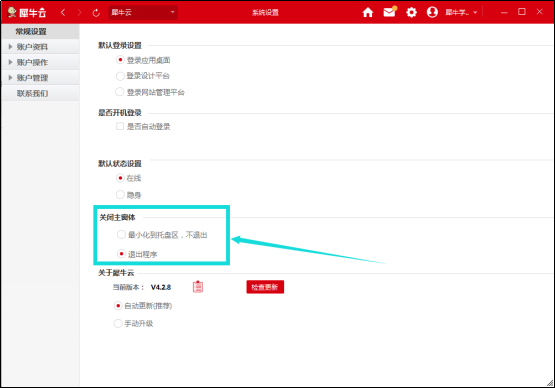Open the 犀牛云 dropdown in title bar

[x=143, y=12]
